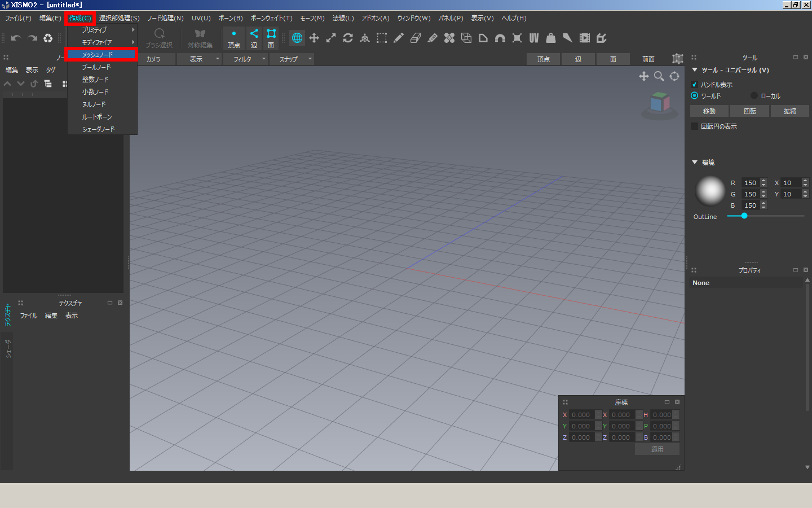The height and width of the screenshot is (508, 812).
Task: Open the テクスチャ panel ファイル menu
Action: tap(29, 316)
